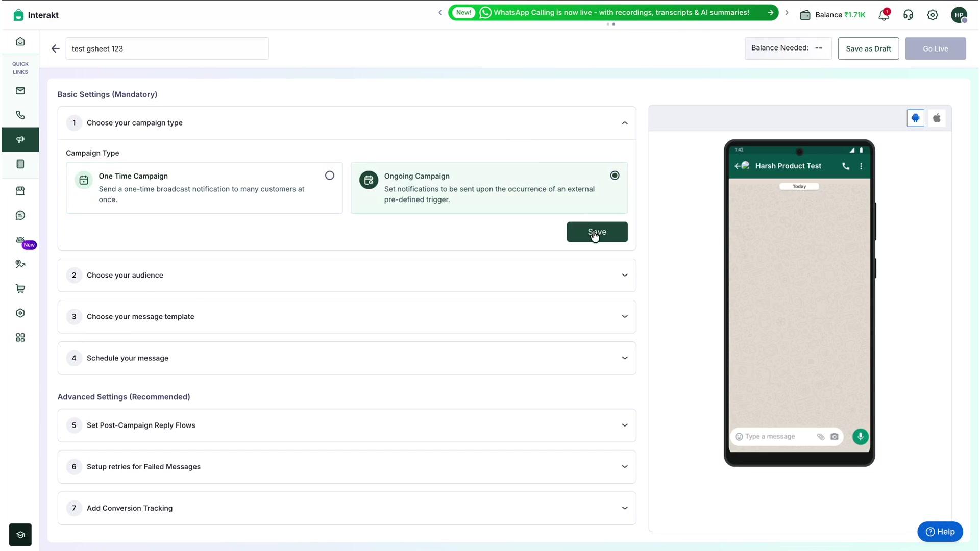Click the Go Live button
980x551 pixels.
[x=935, y=48]
